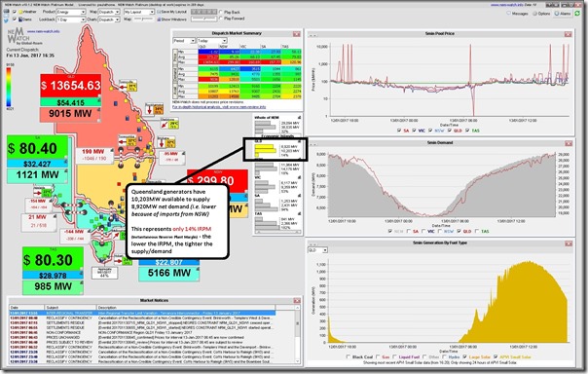
Task: Click the pin icons on 5min Pool Price header
Action: point(313,35)
